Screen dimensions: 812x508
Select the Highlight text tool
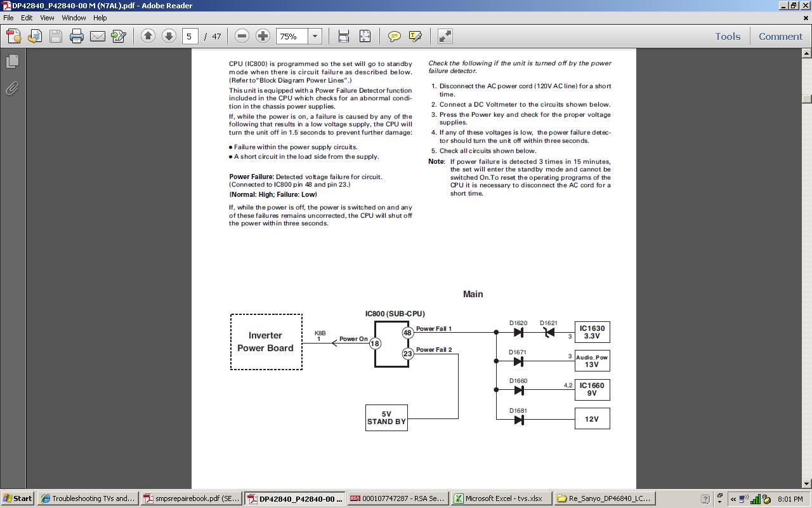coord(416,36)
